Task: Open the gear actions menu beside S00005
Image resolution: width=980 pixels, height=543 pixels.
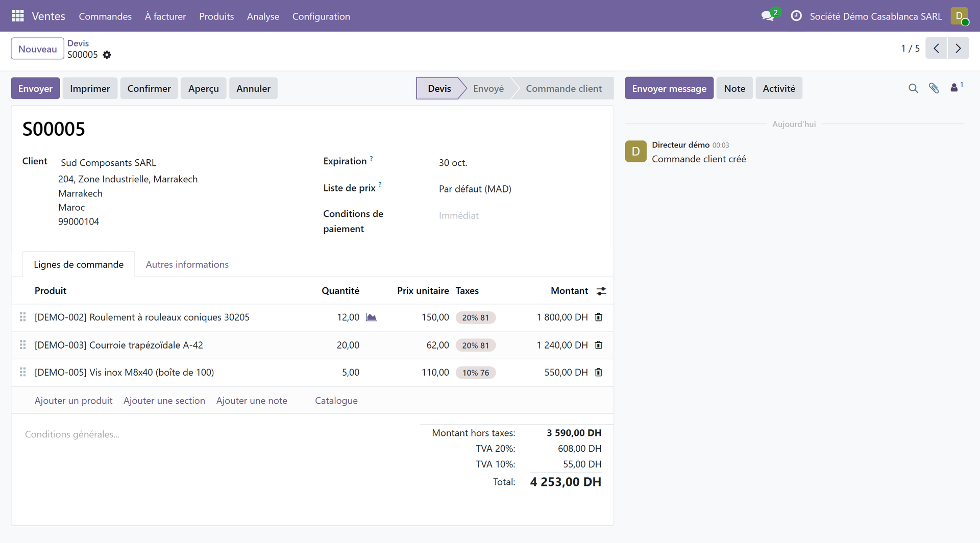Action: 107,55
